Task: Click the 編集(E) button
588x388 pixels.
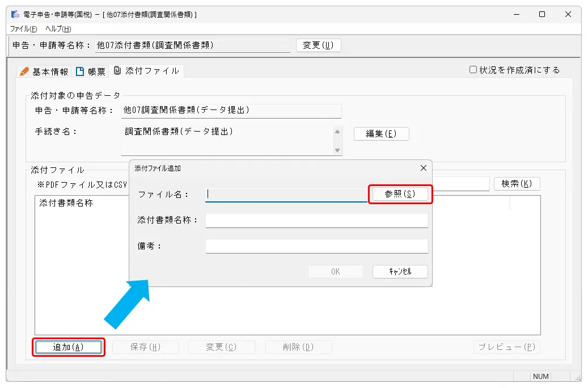Action: 381,134
